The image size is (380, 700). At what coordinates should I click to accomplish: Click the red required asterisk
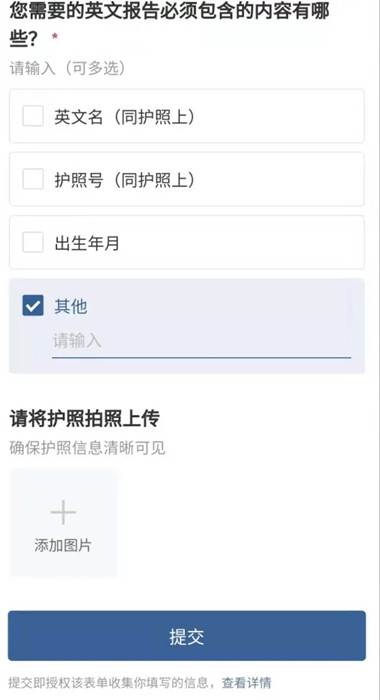click(x=54, y=37)
